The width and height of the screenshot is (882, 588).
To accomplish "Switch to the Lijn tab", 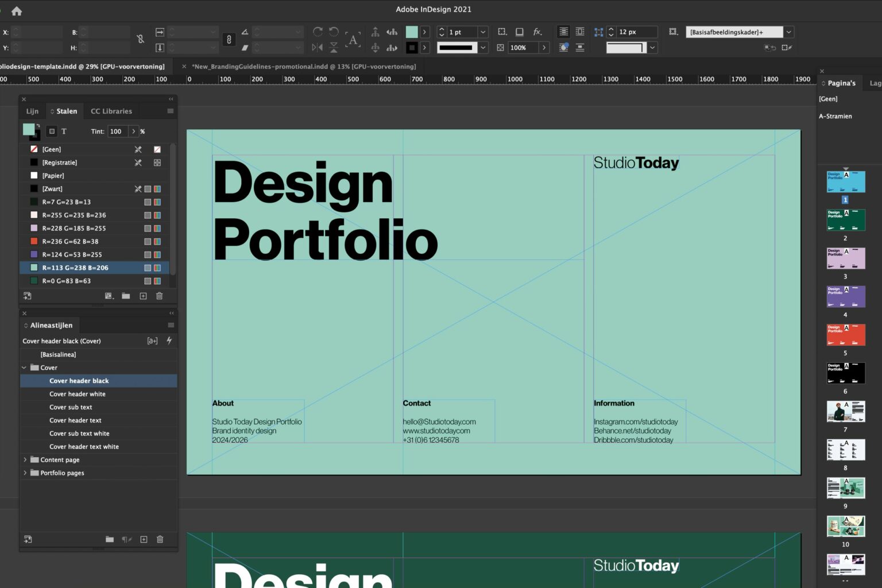I will click(32, 111).
